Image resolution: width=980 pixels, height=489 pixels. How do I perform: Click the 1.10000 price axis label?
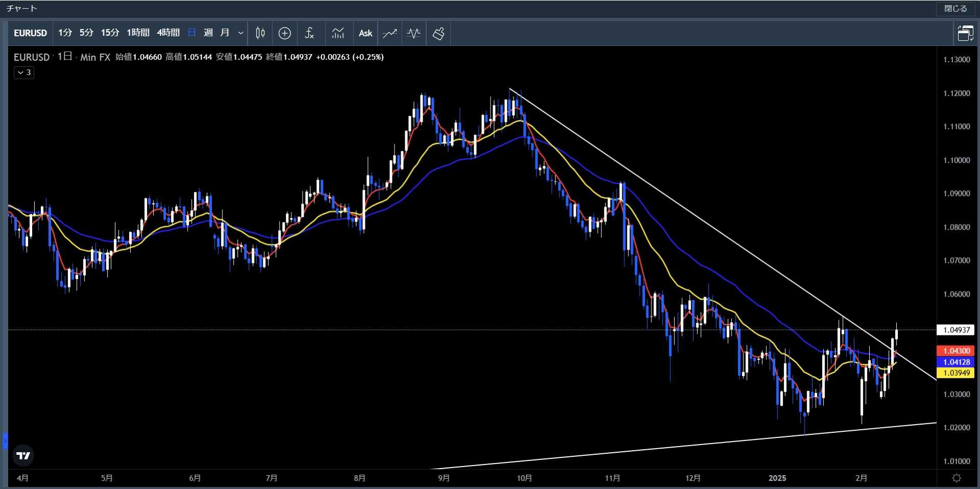[x=957, y=160]
